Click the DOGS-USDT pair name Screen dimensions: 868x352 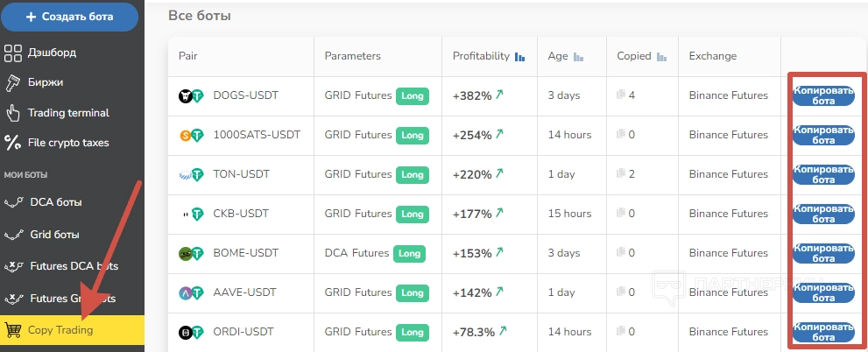(x=246, y=95)
